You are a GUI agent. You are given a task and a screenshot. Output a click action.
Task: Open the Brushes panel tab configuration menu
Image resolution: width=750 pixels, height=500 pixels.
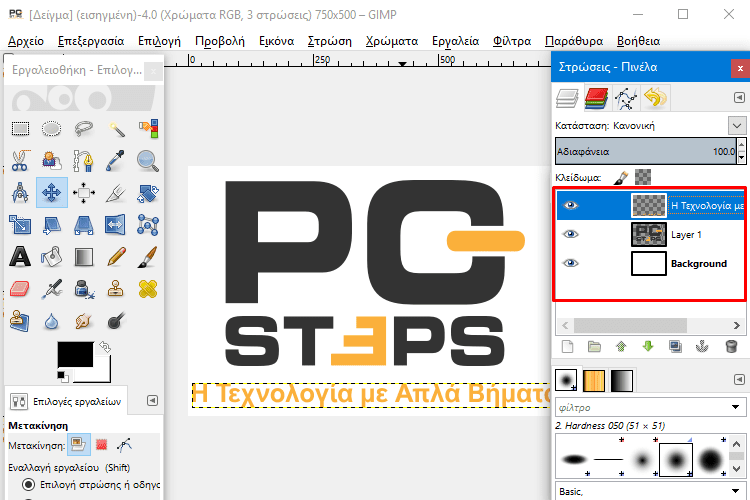[739, 379]
